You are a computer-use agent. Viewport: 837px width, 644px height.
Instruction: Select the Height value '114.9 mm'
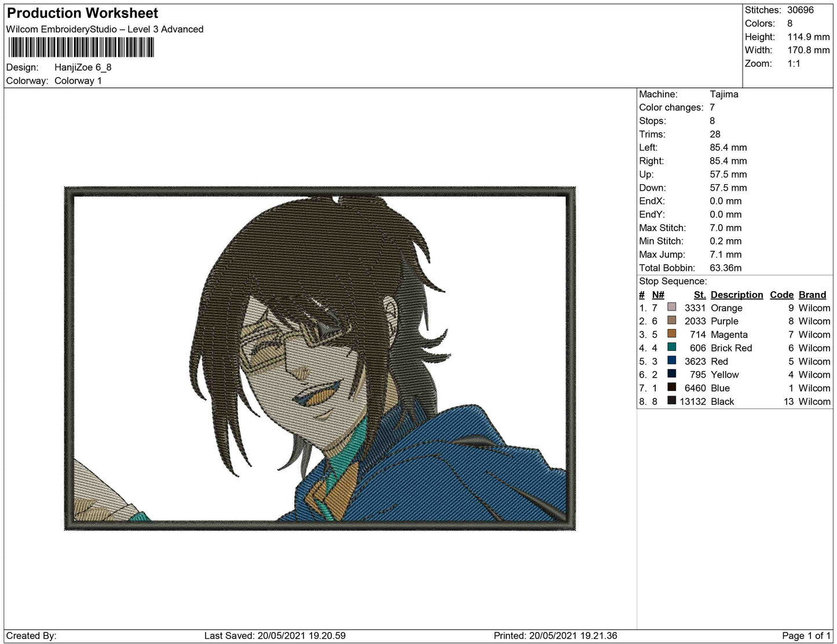809,36
